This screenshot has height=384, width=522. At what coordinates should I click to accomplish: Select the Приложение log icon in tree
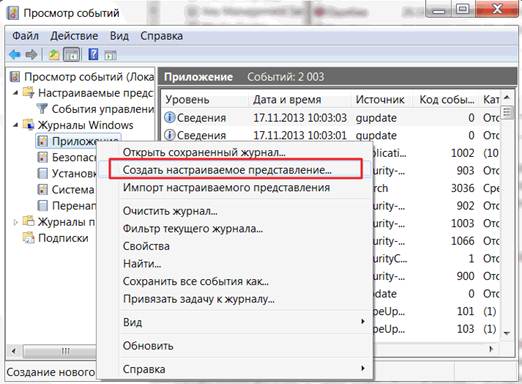42,141
